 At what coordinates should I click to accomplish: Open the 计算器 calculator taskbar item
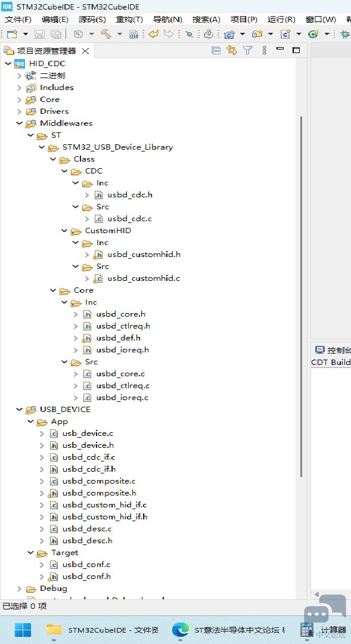tap(323, 630)
